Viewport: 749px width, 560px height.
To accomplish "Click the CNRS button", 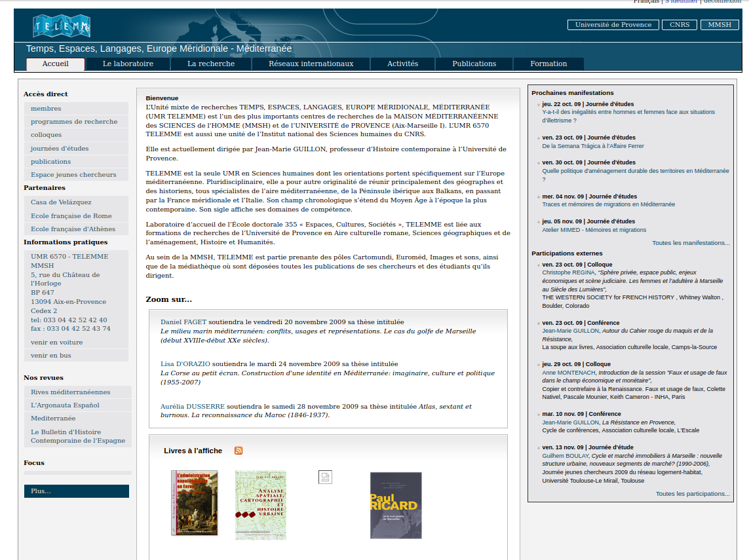I will [x=680, y=25].
